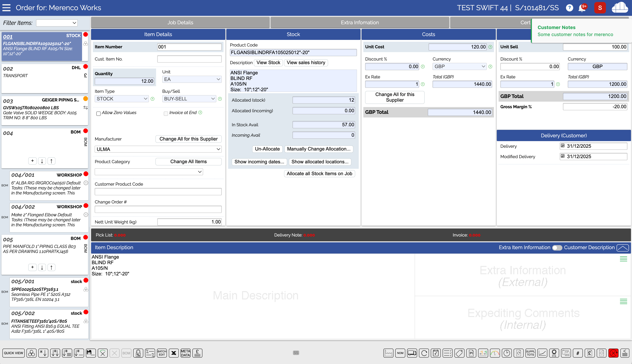Click the truck delivery icon in bottom toolbar

[x=412, y=353]
